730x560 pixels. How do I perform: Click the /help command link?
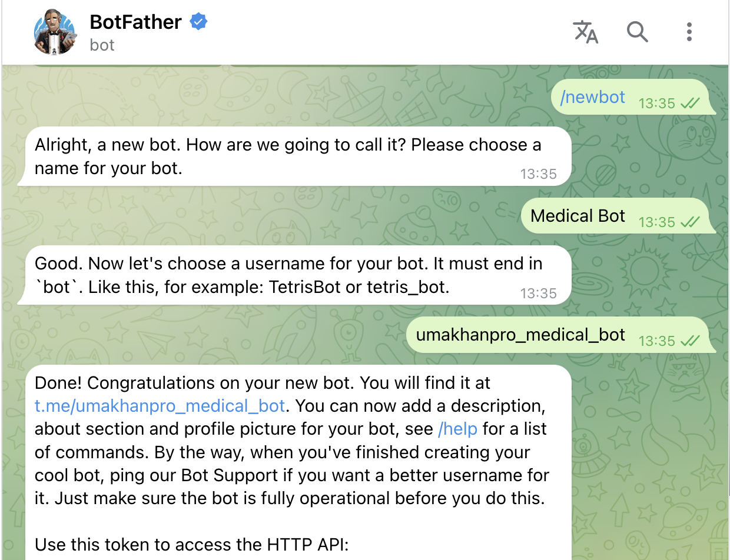tap(458, 429)
